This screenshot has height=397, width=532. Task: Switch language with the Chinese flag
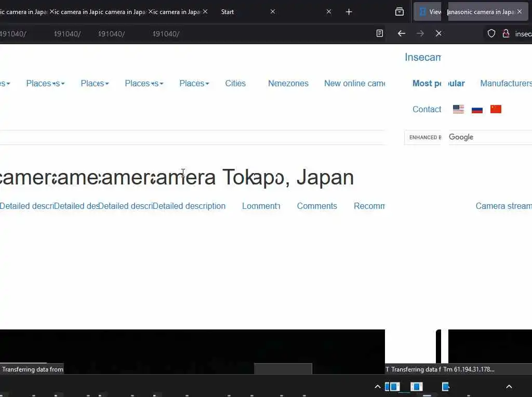[x=496, y=109]
